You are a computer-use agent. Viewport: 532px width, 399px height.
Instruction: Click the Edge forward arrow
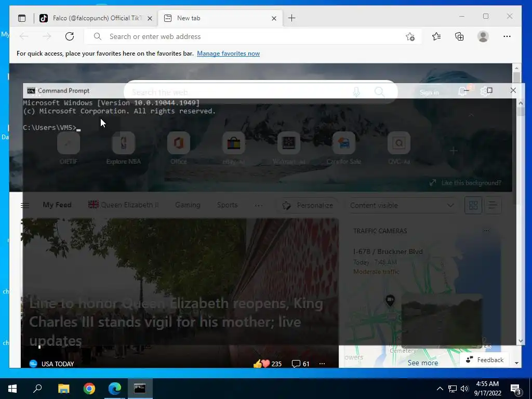coord(47,36)
